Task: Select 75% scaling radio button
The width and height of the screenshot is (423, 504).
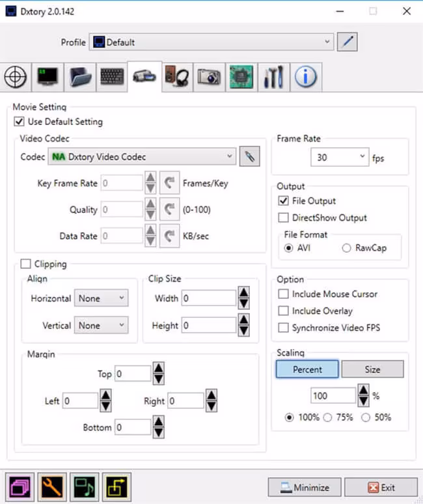Action: 327,417
